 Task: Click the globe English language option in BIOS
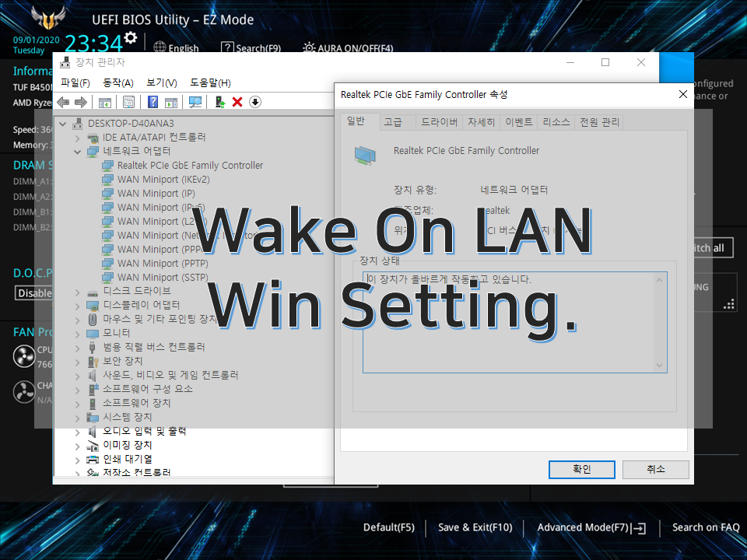point(176,47)
